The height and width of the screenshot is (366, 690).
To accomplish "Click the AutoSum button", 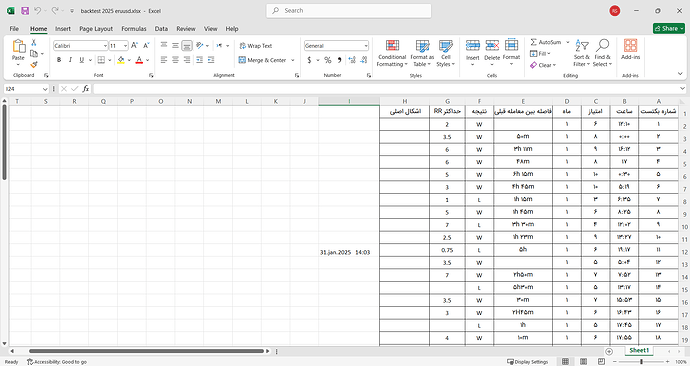I will point(546,42).
